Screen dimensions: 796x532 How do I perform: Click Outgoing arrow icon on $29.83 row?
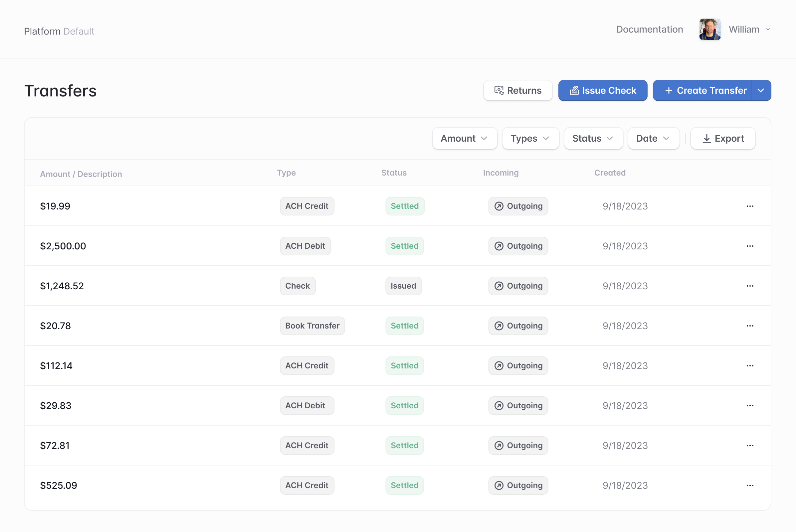pos(498,405)
